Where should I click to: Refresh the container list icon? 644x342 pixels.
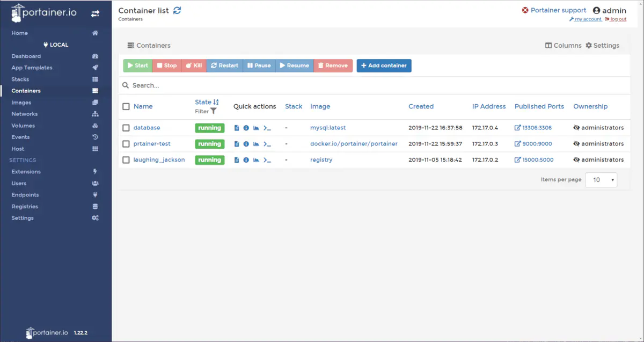pos(177,10)
